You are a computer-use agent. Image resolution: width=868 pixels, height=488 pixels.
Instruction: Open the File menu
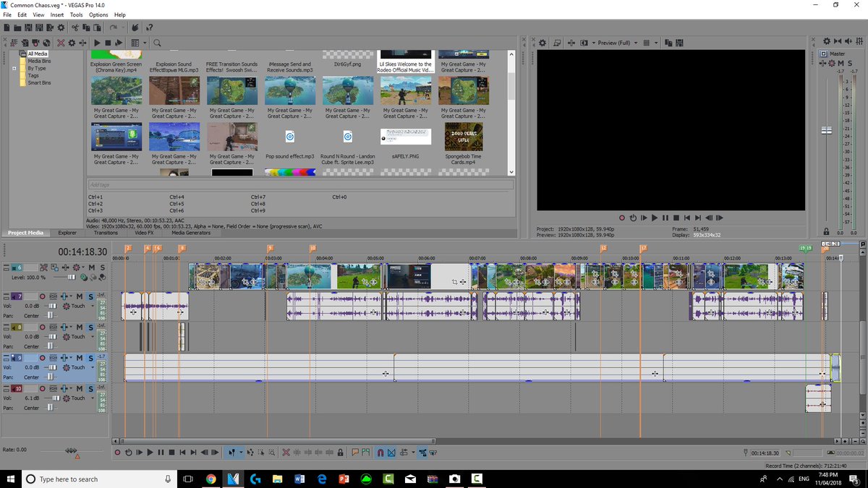coord(7,14)
